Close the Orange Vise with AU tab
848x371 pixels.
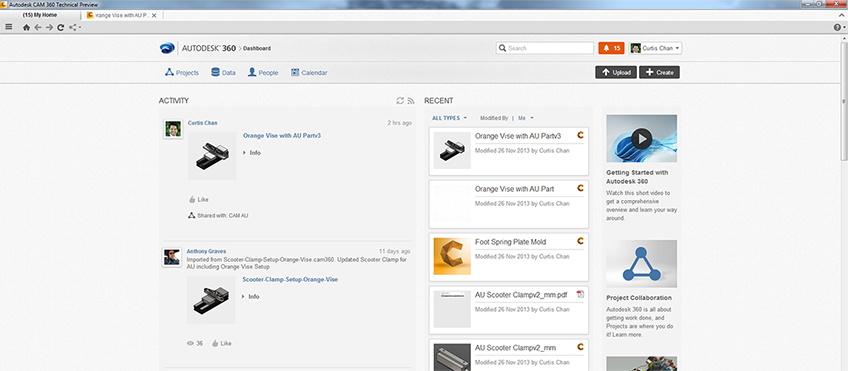click(x=154, y=16)
